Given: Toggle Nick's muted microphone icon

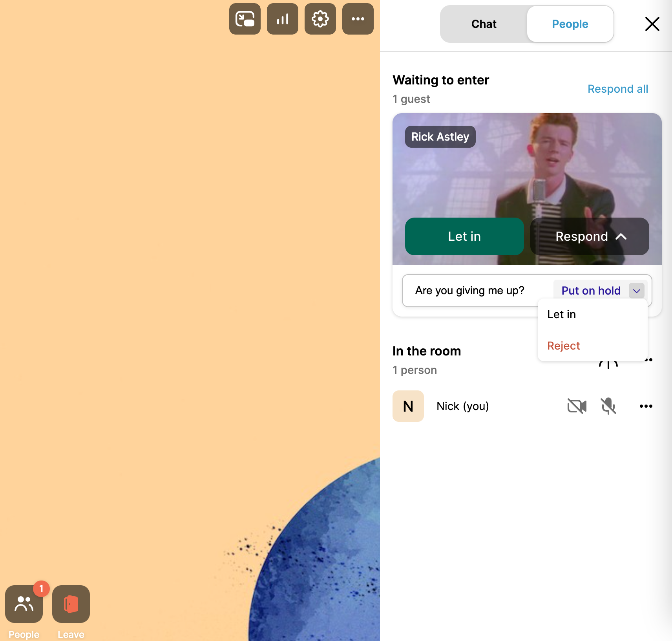Looking at the screenshot, I should pos(608,406).
